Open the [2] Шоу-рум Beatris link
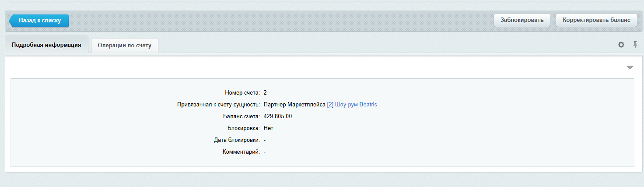The image size is (644, 187). (x=352, y=105)
